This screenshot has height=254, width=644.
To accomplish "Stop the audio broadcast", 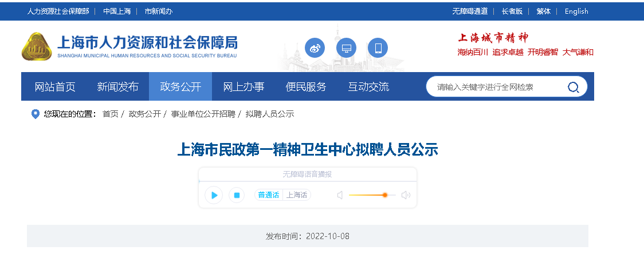I will (237, 195).
